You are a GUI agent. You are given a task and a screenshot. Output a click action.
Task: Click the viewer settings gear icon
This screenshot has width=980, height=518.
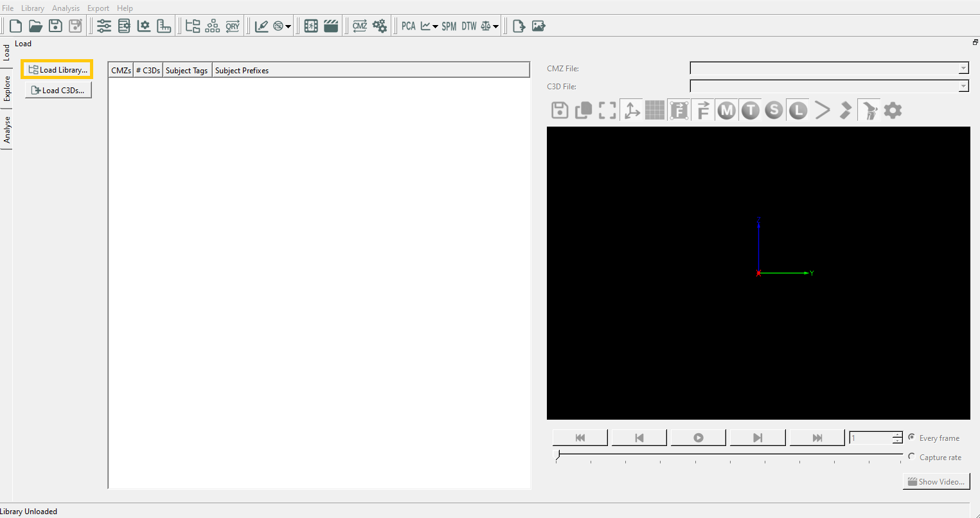(893, 111)
